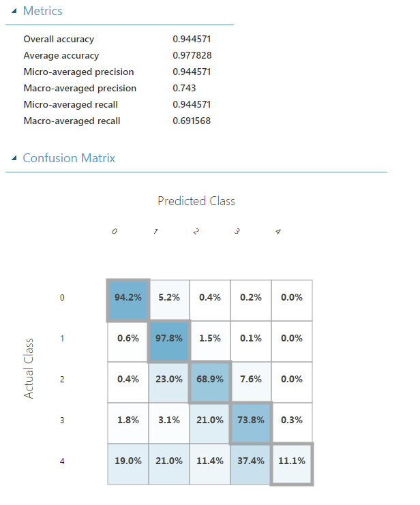The image size is (420, 505).
Task: Click the Metrics section heading
Action: point(42,12)
